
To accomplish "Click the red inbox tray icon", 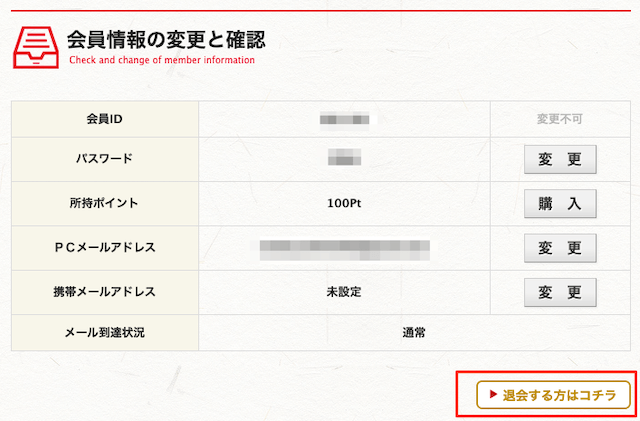I will tap(36, 47).
